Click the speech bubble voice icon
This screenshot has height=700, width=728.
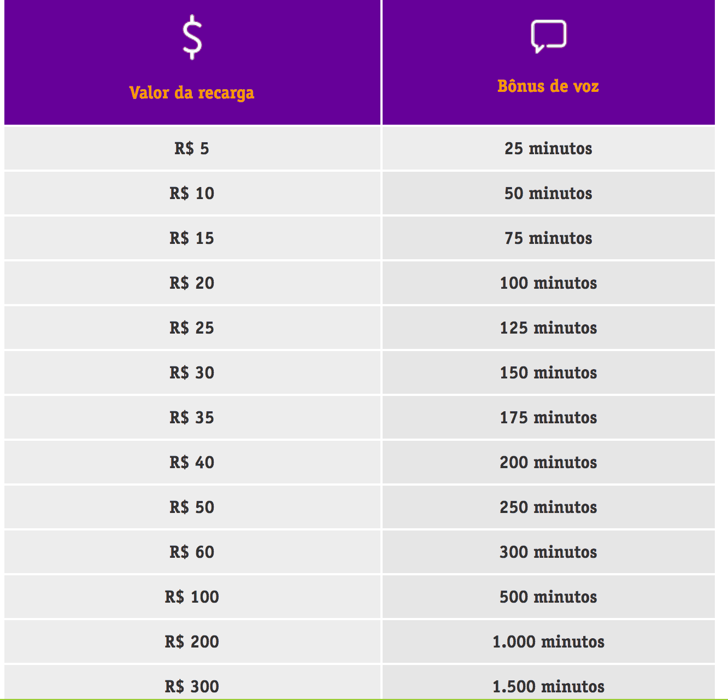point(549,36)
